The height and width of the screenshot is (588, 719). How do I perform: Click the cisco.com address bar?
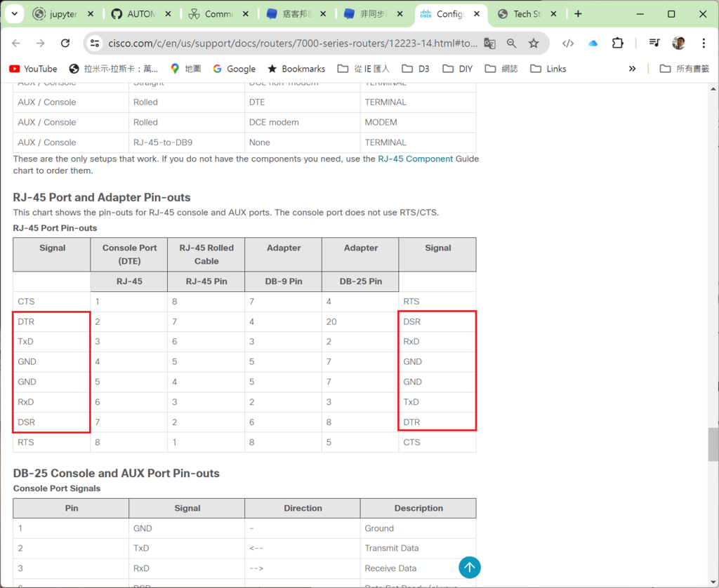point(293,43)
